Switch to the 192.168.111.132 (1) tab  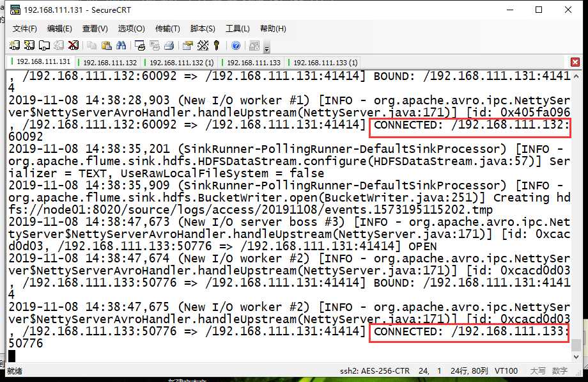pyautogui.click(x=179, y=62)
